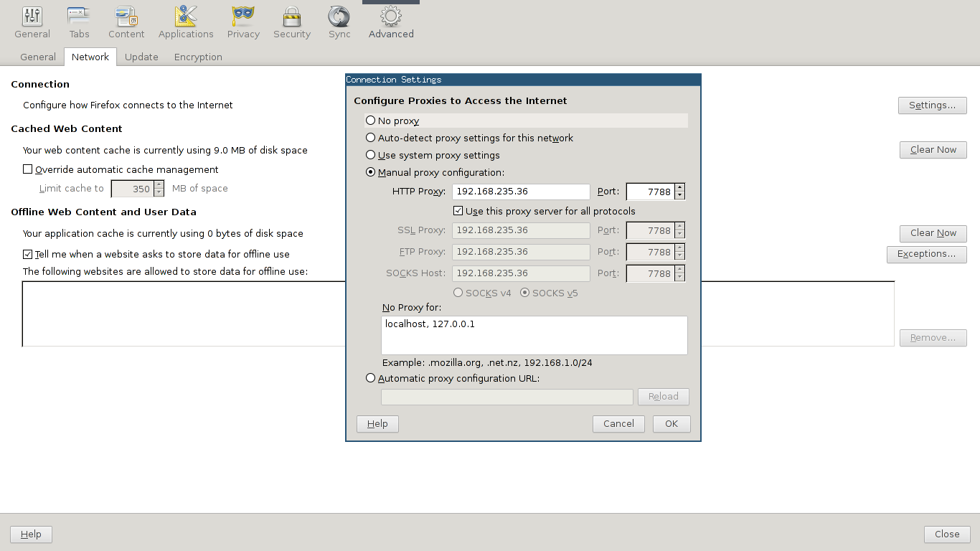980x551 pixels.
Task: Switch to the Encryption tab
Action: pyautogui.click(x=198, y=57)
